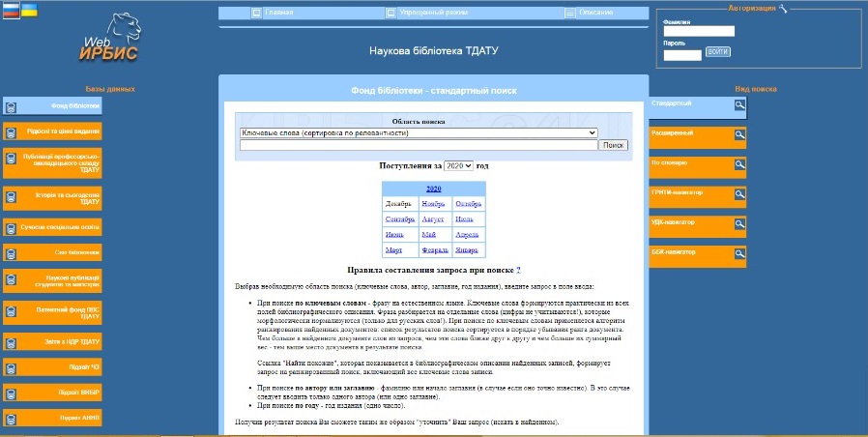
Task: Click into the Фамилия input field
Action: pos(699,31)
